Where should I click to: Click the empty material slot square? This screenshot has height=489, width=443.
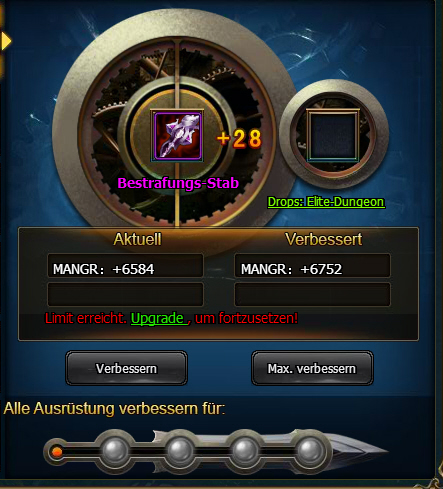pyautogui.click(x=333, y=135)
